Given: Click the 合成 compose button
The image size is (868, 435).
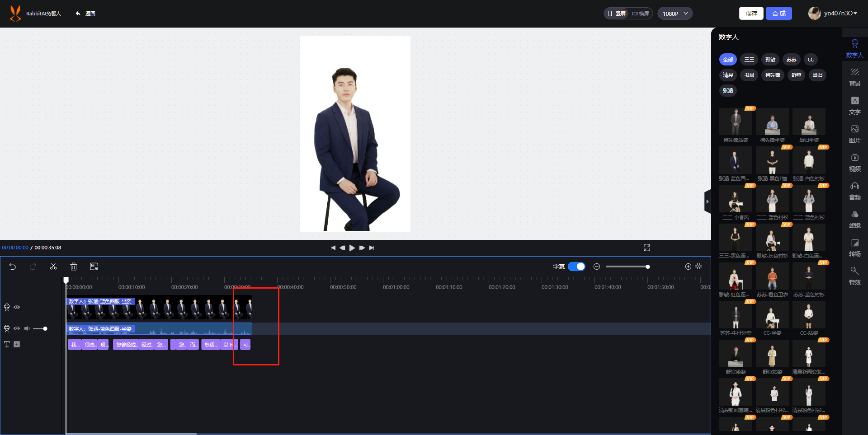Looking at the screenshot, I should [779, 14].
